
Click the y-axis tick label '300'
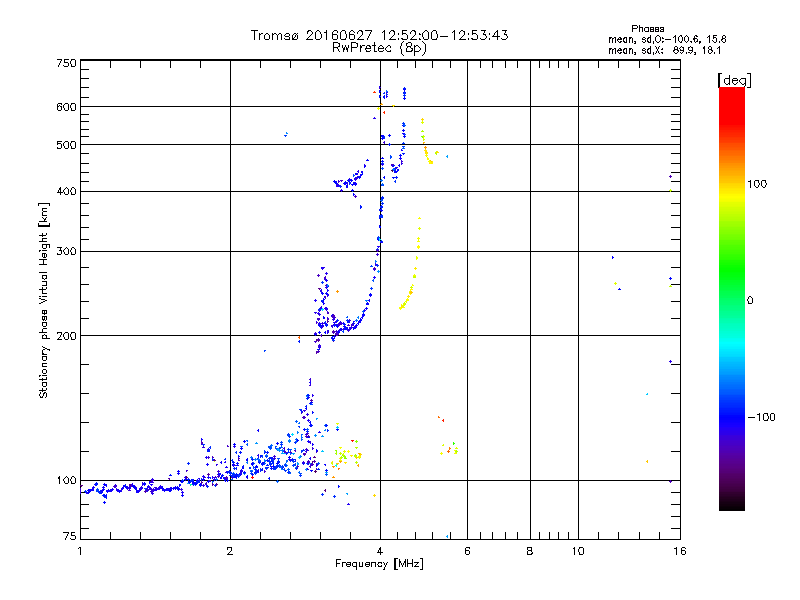pos(66,251)
